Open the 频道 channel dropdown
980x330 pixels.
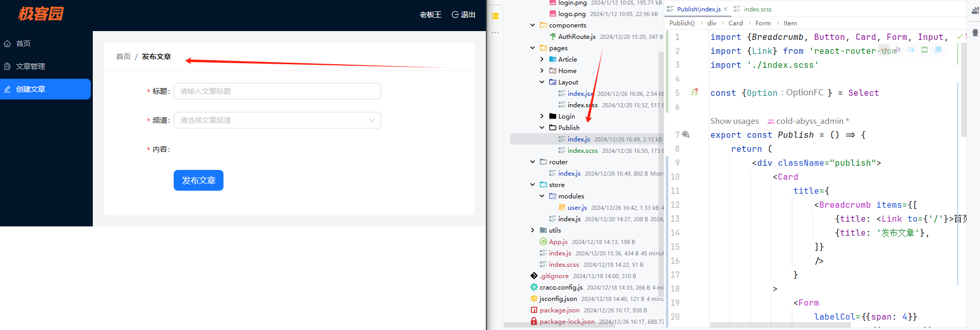click(x=277, y=120)
